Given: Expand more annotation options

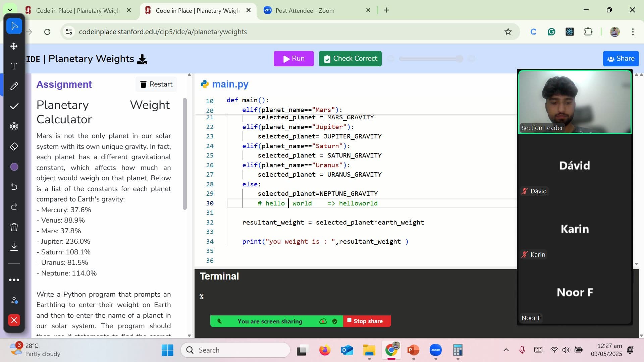Looking at the screenshot, I should point(14,280).
